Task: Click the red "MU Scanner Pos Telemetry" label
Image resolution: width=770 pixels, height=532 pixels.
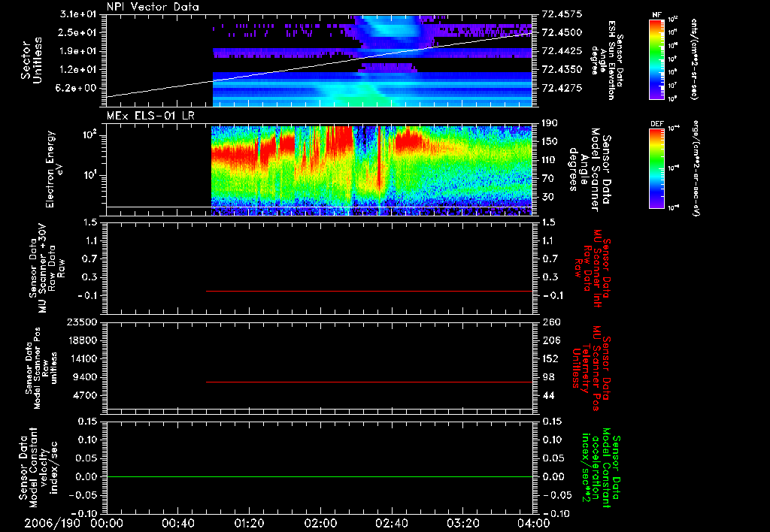Action: 592,368
